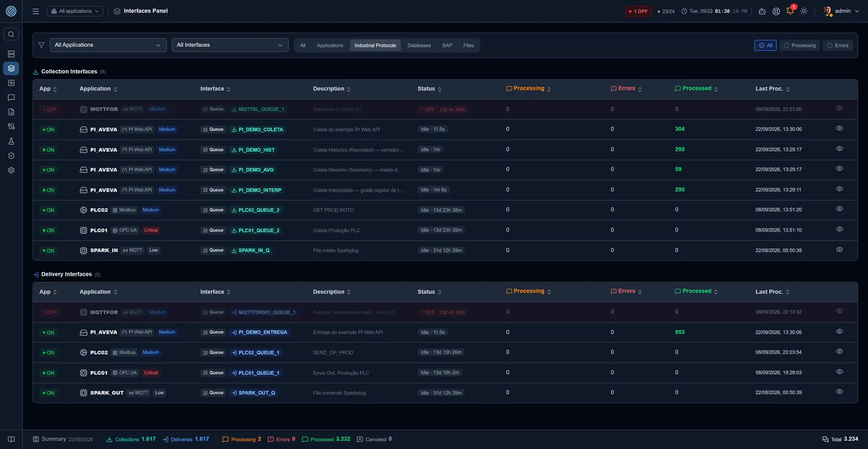Select the Processing status filter radio
Viewport: 868px width, 449px height.
click(x=800, y=46)
